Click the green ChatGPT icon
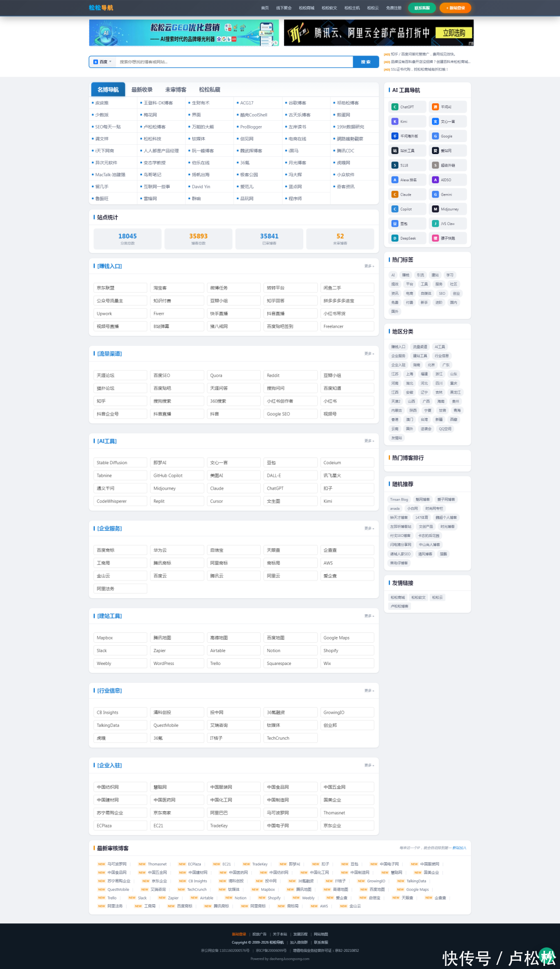The image size is (560, 969). [395, 107]
